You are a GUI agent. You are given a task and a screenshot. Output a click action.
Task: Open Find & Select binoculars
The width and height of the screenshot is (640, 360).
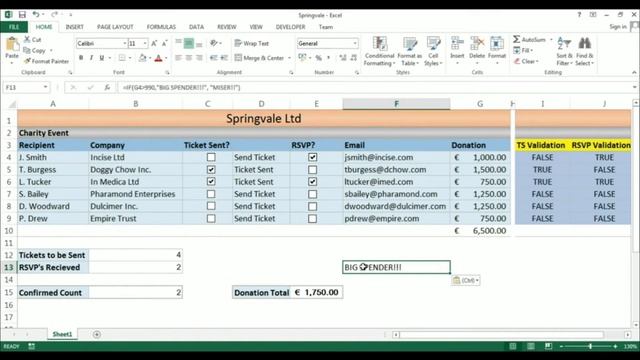[584, 51]
